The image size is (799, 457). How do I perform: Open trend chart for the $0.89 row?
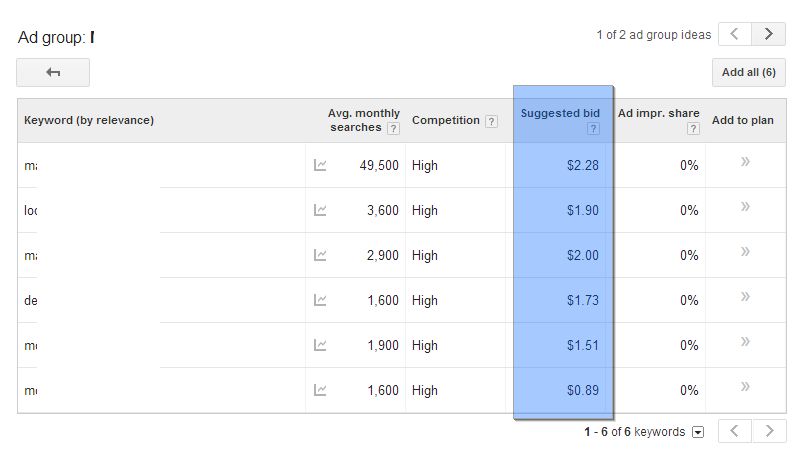(320, 390)
